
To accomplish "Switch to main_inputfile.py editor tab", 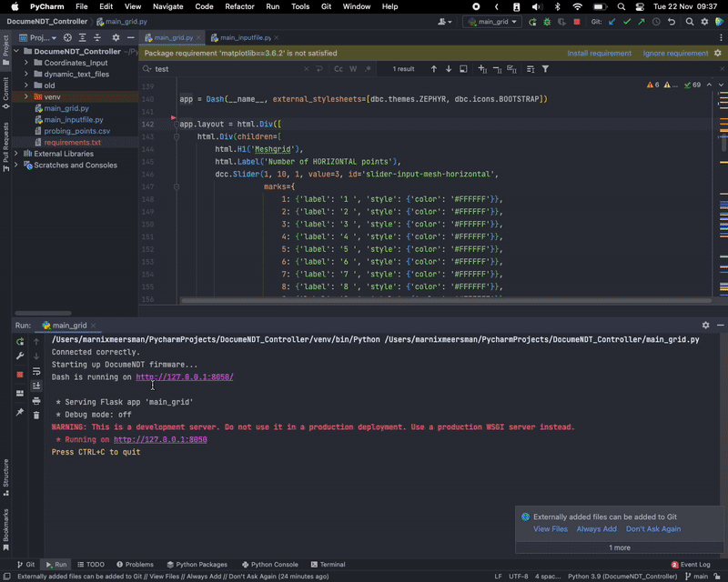I will pos(245,37).
